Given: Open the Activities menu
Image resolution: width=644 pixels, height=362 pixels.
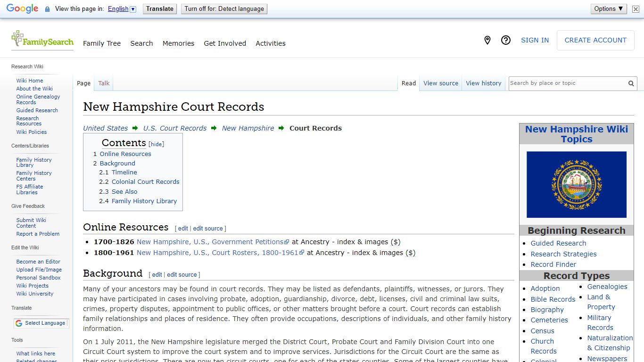Looking at the screenshot, I should click(271, 43).
